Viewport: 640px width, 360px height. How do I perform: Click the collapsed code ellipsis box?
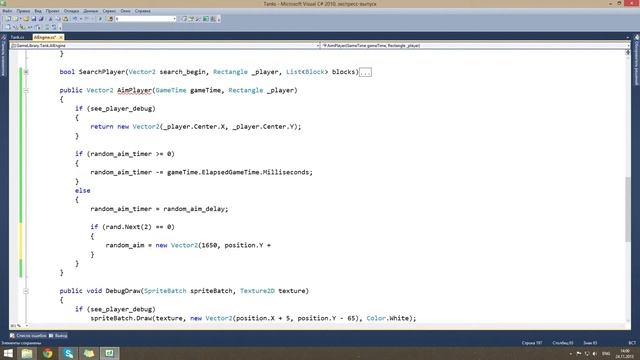pyautogui.click(x=365, y=72)
